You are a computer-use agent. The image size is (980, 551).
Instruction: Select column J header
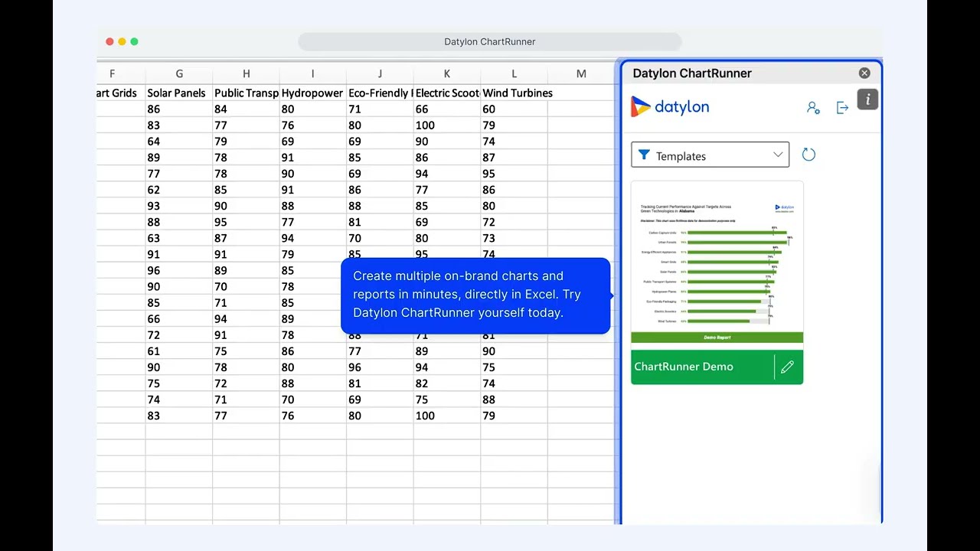[380, 73]
